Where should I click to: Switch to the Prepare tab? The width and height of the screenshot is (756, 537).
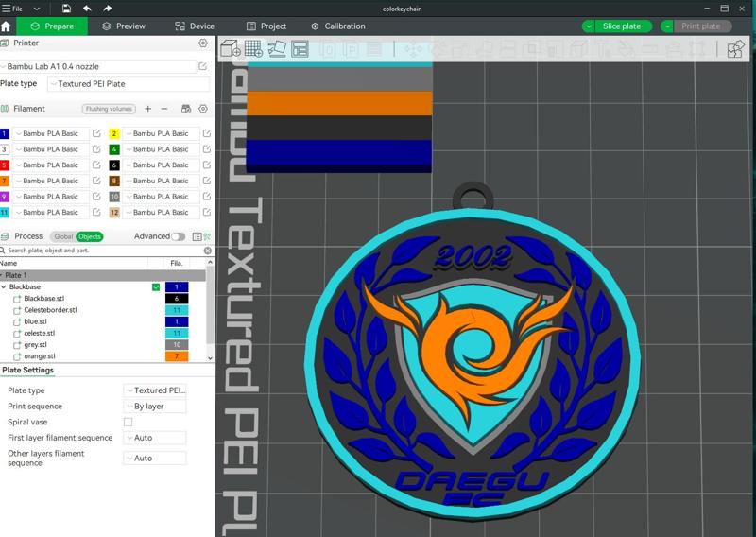click(x=52, y=26)
